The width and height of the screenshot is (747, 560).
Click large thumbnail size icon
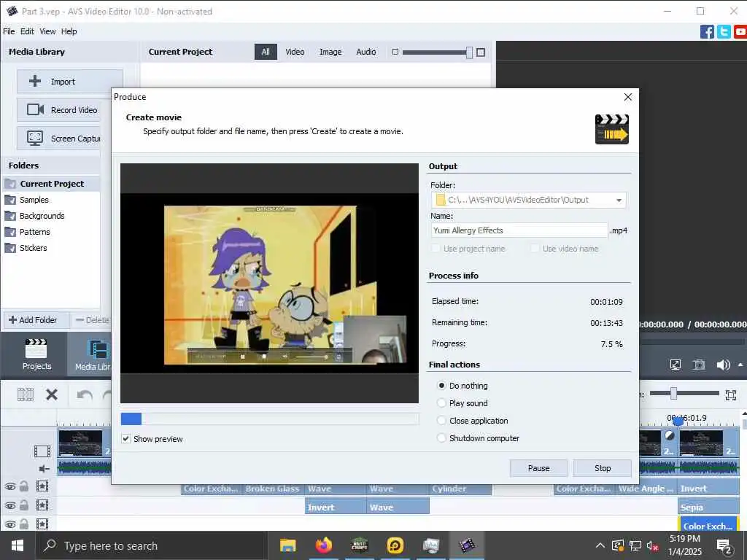click(481, 52)
